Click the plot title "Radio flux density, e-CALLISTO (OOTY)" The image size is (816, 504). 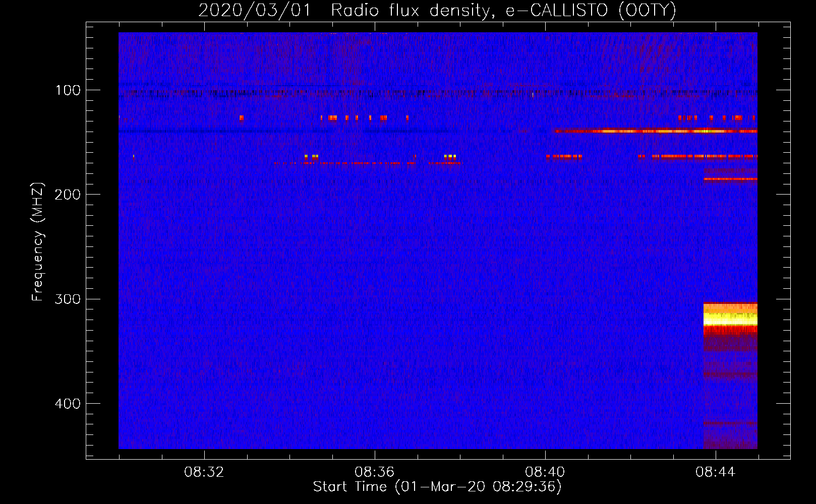(x=503, y=11)
